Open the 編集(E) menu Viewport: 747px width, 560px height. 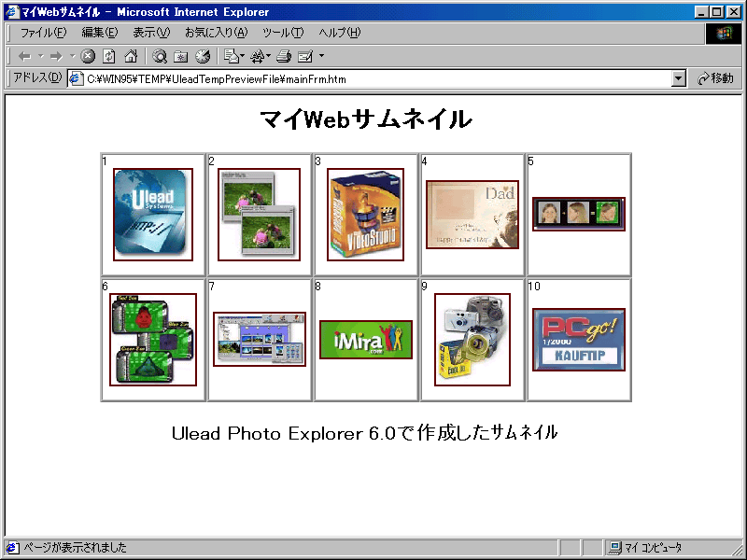[x=100, y=33]
